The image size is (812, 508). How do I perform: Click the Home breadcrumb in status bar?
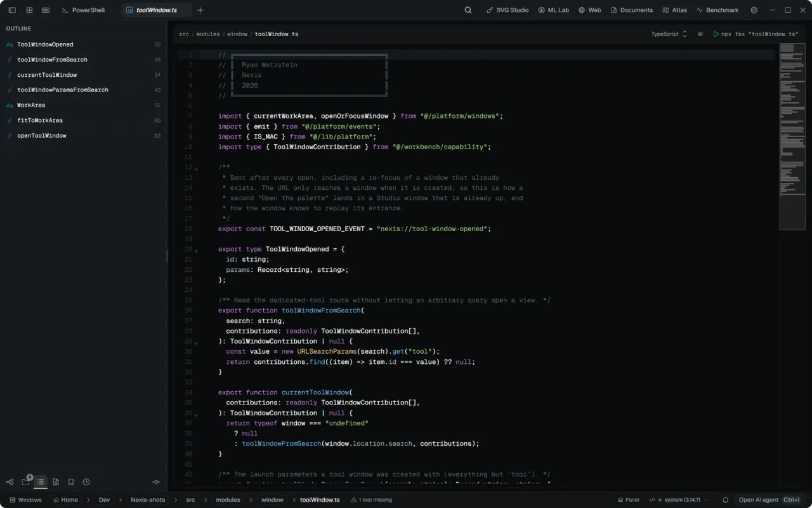[65, 500]
